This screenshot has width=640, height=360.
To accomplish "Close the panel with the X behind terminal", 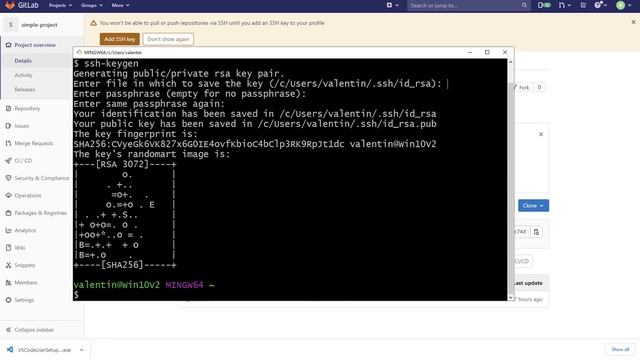I will [x=541, y=134].
